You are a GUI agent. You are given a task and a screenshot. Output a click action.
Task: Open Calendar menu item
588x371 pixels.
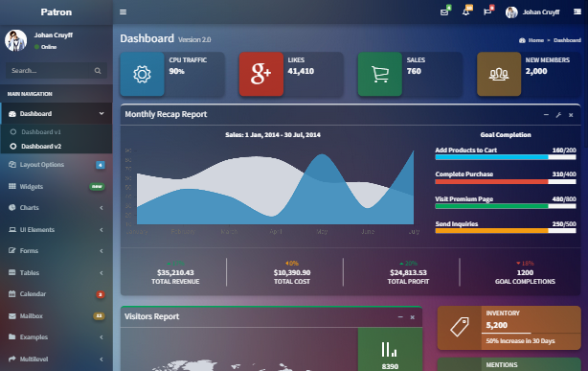(x=57, y=294)
